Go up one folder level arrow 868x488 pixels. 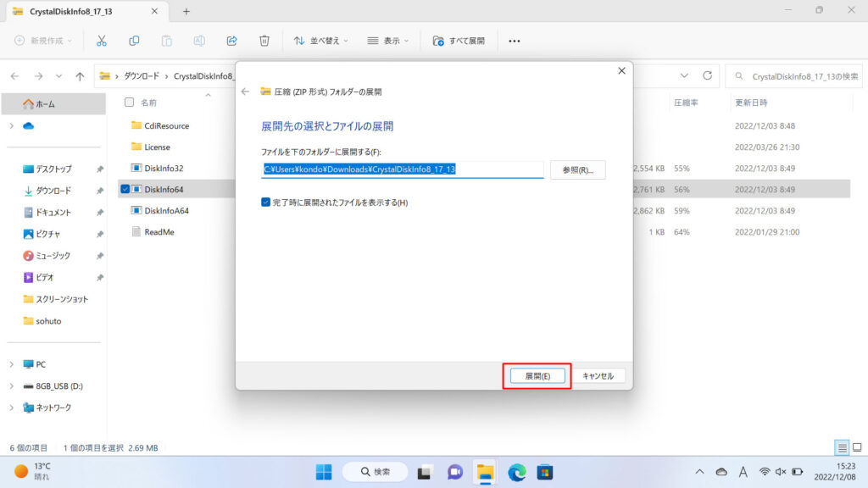81,75
